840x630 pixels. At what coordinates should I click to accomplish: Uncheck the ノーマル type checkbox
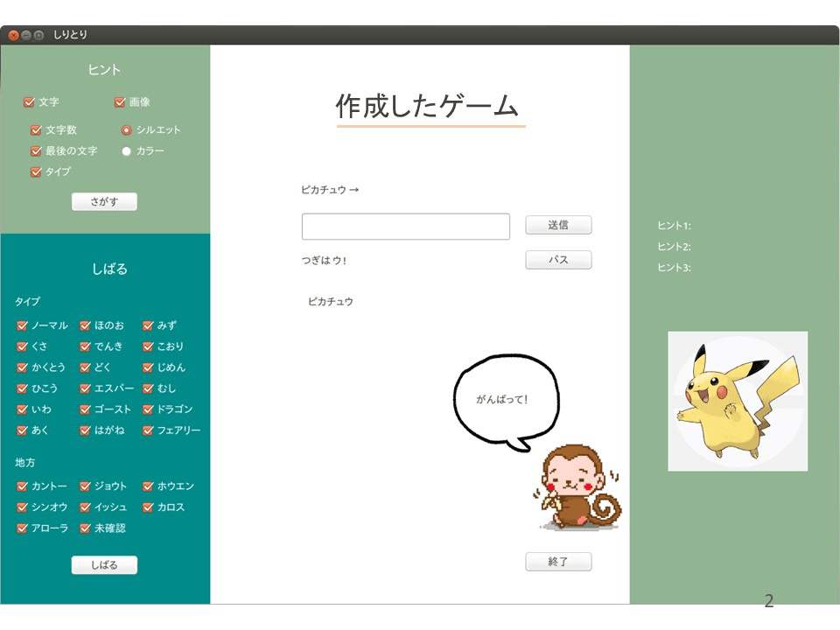[22, 325]
